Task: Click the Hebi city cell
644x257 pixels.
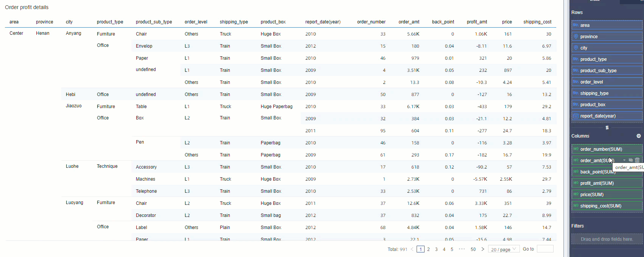Action: (x=70, y=94)
